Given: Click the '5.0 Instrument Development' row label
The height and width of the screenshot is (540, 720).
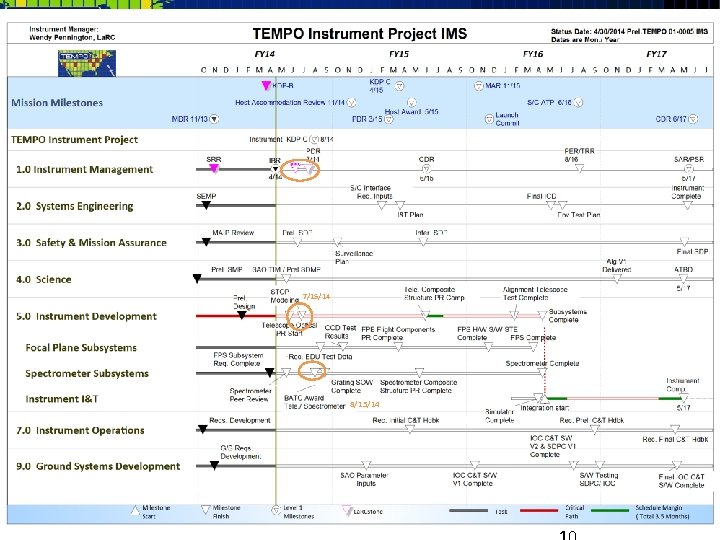Looking at the screenshot, I should [x=86, y=316].
